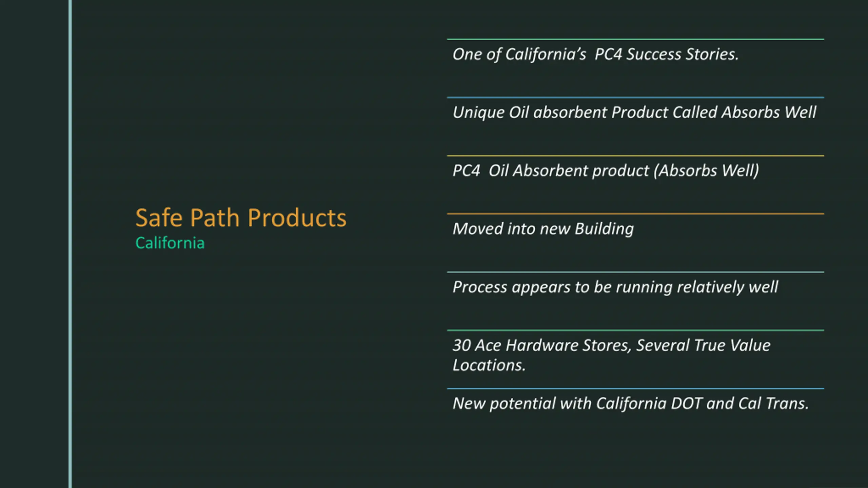Click the green 'California' subtitle
Viewport: 868px width, 488px height.
(170, 243)
